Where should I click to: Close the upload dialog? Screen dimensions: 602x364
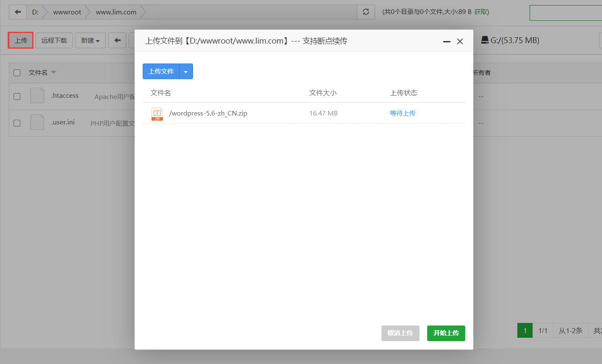[460, 41]
